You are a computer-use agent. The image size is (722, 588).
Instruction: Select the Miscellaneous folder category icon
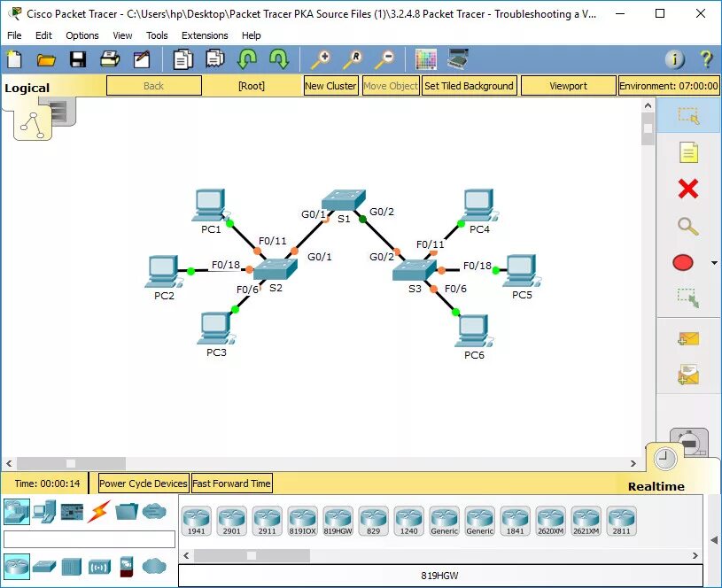pos(127,512)
